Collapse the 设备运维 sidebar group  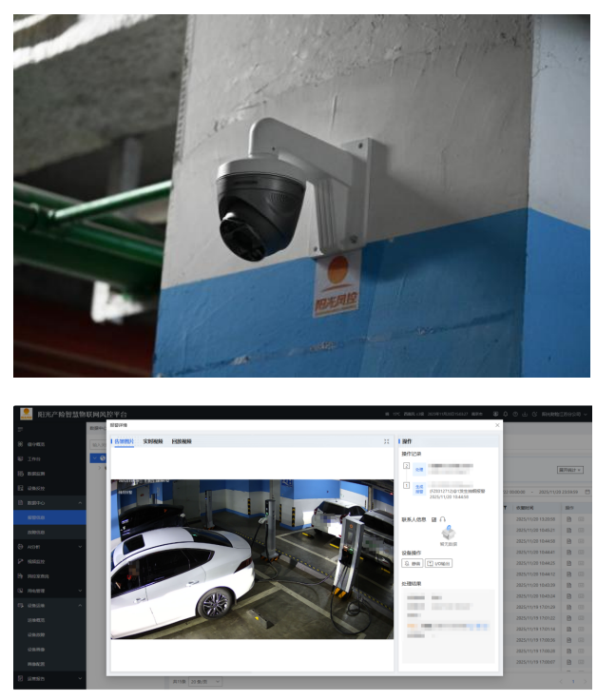[x=80, y=606]
